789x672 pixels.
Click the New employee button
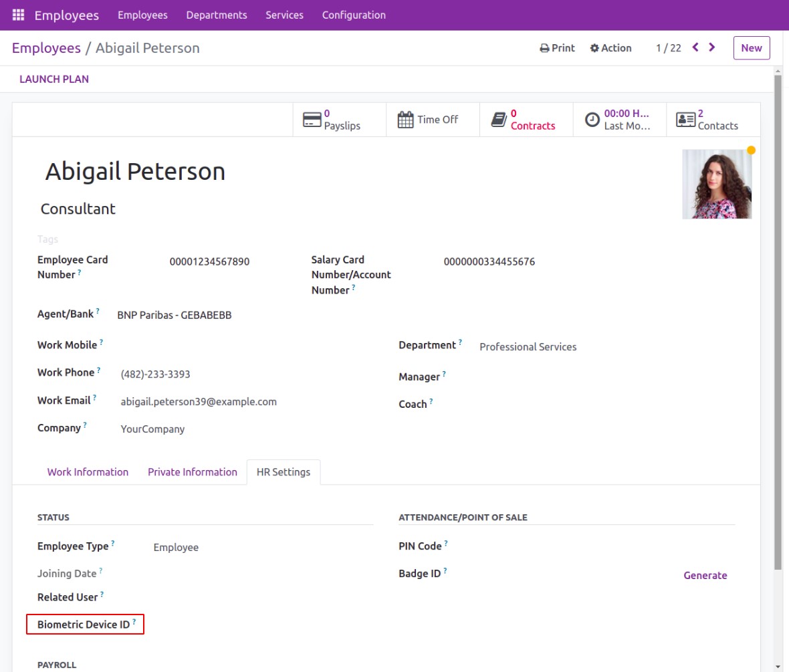(x=752, y=48)
